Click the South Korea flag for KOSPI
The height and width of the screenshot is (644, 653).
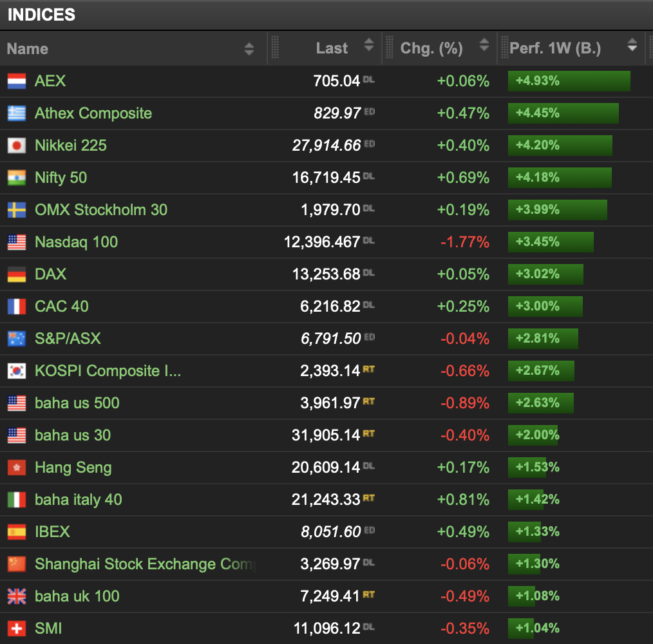point(17,371)
